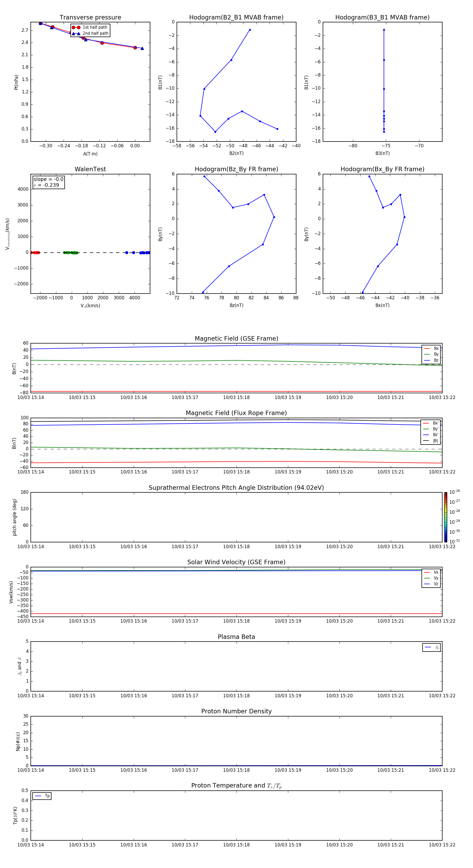Click the "Proton Temperature and Te/Tp" title

tap(236, 785)
